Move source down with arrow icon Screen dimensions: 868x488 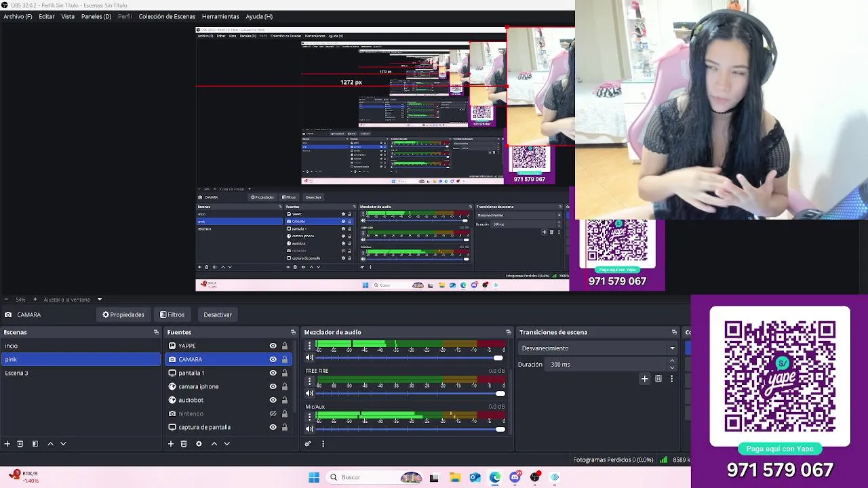click(227, 444)
